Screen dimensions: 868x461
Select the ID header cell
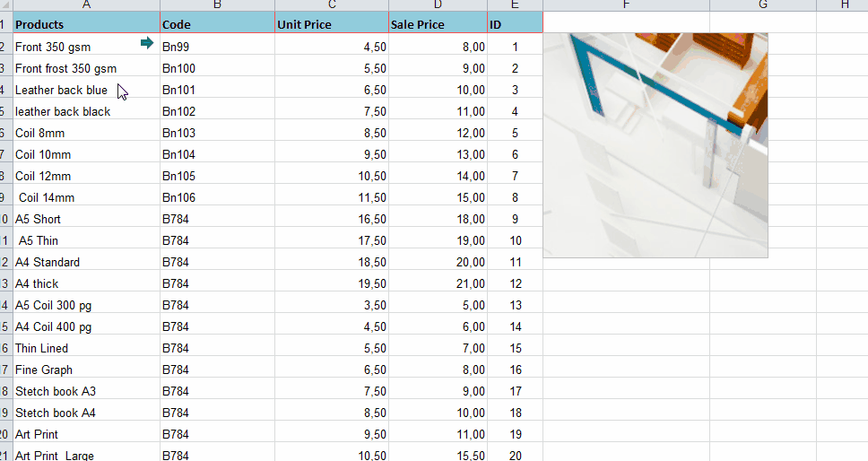click(515, 24)
